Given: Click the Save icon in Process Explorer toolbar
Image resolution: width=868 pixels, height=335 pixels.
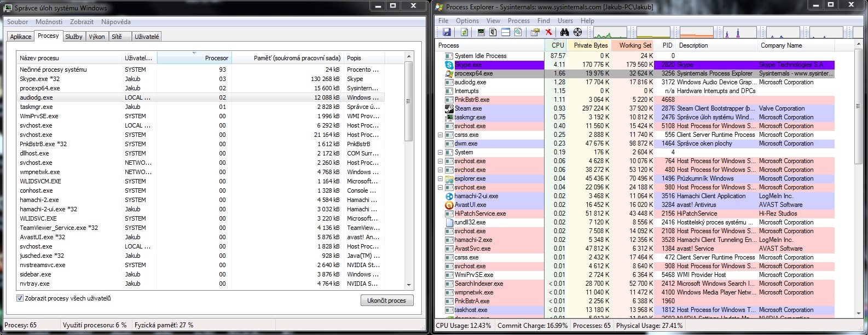Looking at the screenshot, I should 447,32.
